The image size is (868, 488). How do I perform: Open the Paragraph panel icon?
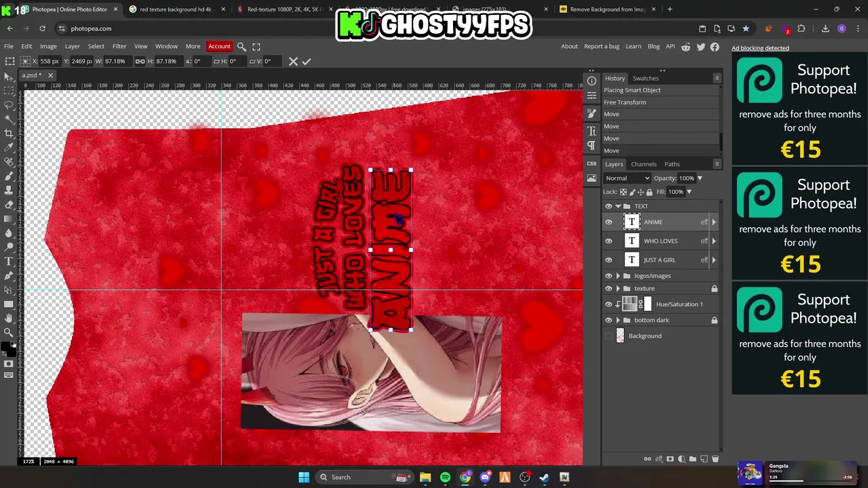pyautogui.click(x=591, y=146)
